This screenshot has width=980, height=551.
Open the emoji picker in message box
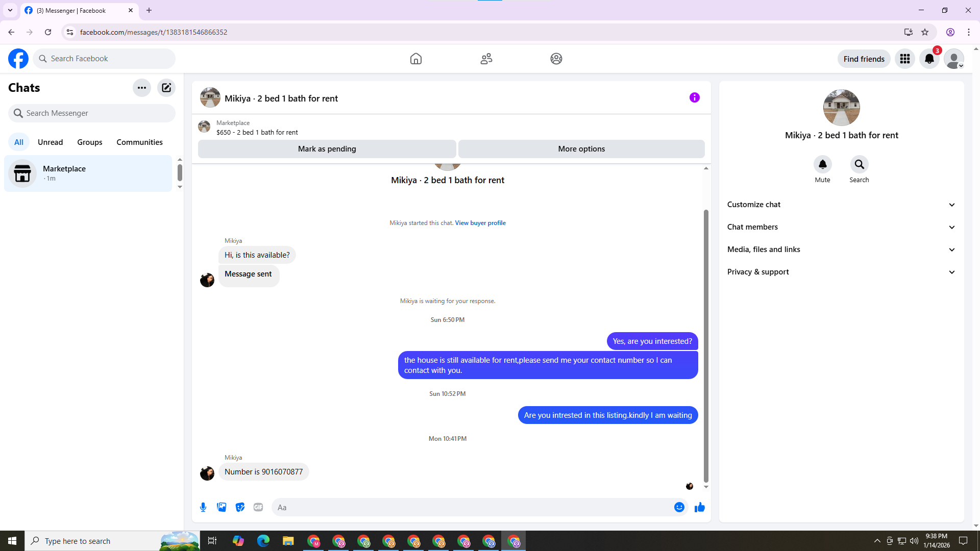point(679,507)
